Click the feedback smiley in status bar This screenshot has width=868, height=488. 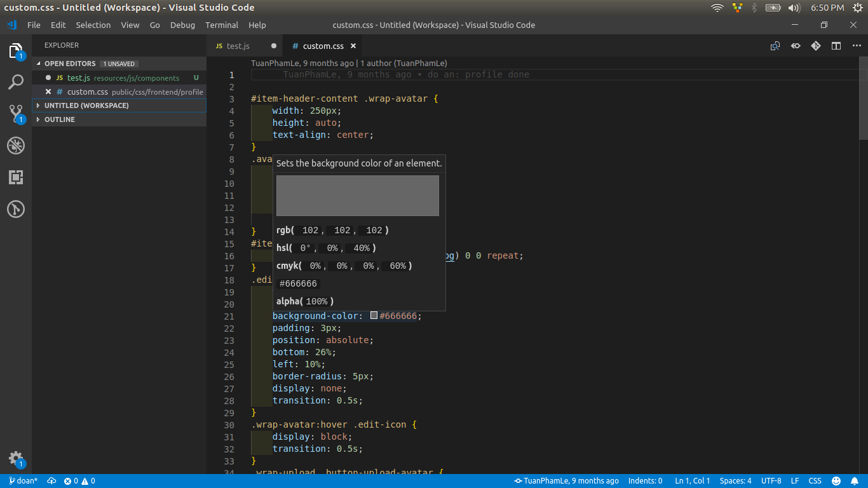coord(836,481)
